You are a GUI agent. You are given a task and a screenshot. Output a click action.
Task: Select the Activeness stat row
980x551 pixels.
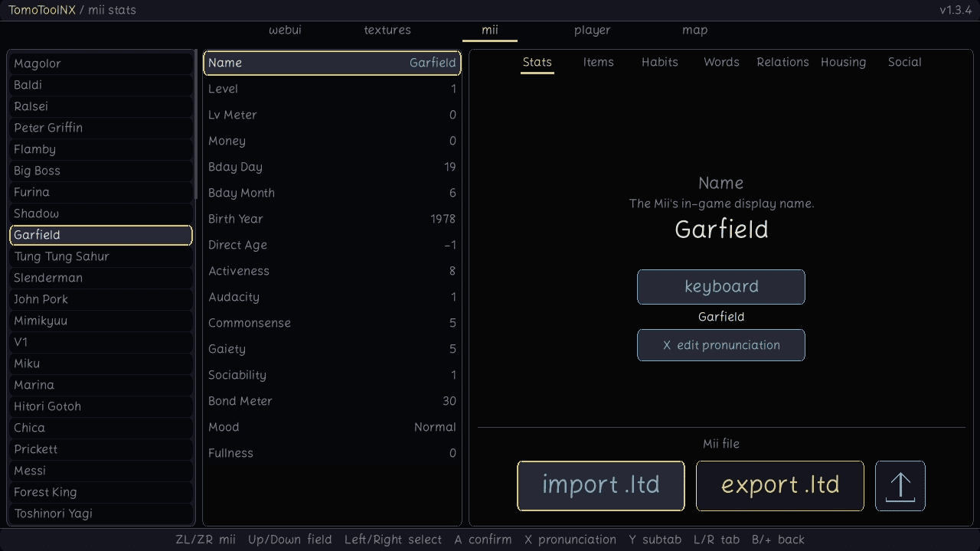(x=332, y=271)
